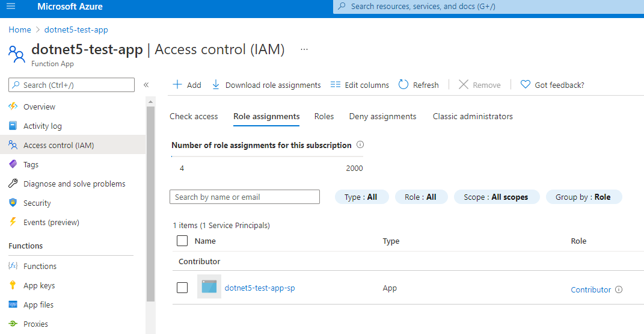Click the Microsoft Azure logo text

pyautogui.click(x=70, y=7)
